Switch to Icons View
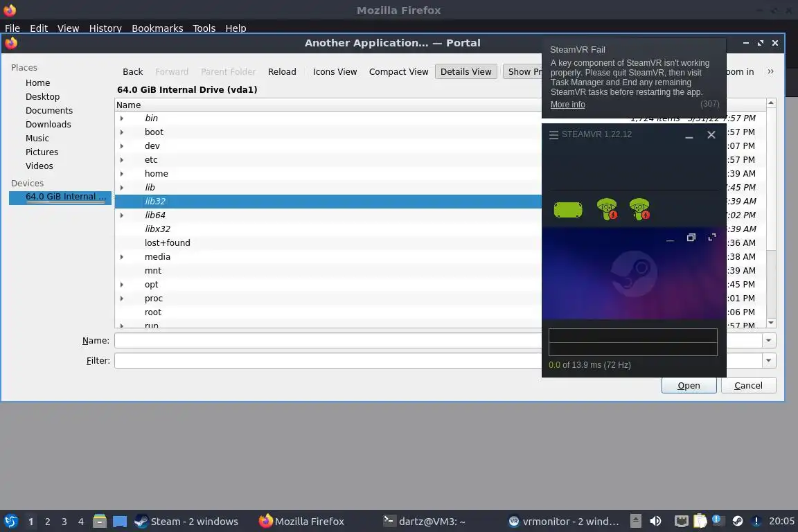798x532 pixels. click(x=335, y=72)
